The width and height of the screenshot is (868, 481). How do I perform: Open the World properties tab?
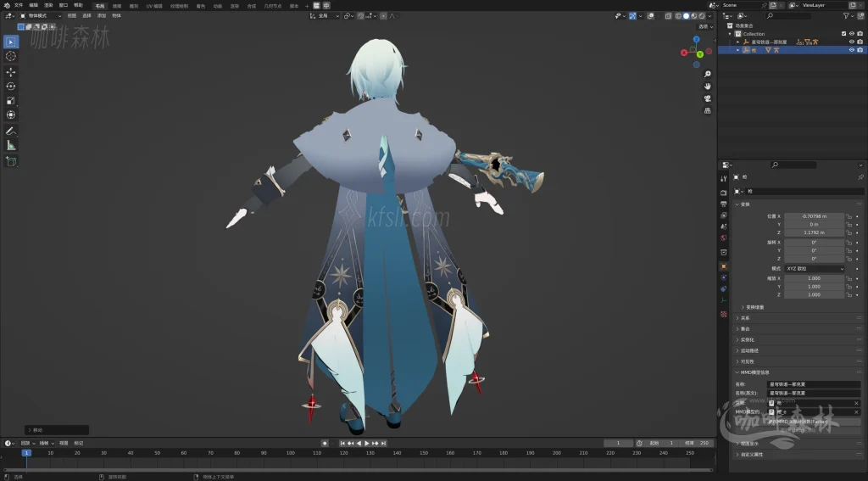click(x=724, y=238)
